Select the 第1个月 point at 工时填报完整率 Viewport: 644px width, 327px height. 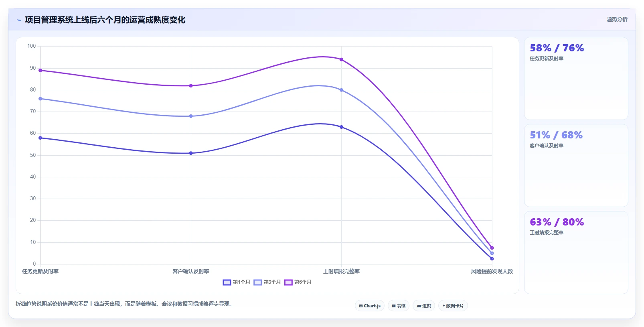tap(342, 127)
